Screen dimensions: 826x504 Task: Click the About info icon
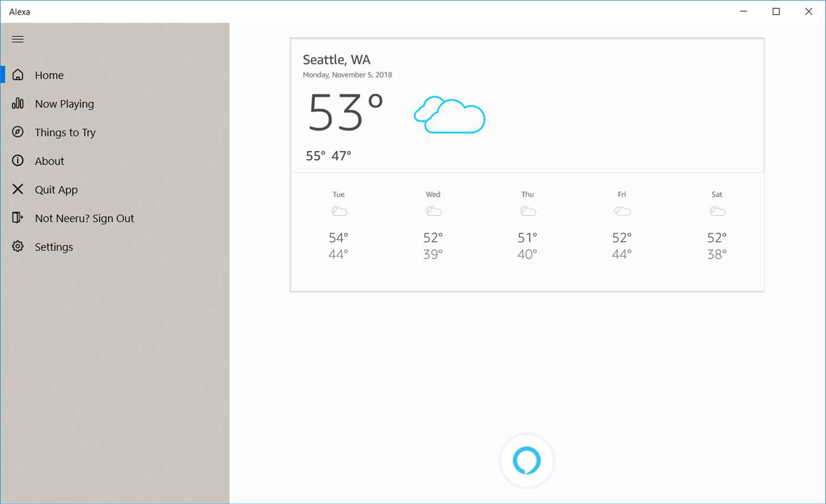click(x=18, y=161)
